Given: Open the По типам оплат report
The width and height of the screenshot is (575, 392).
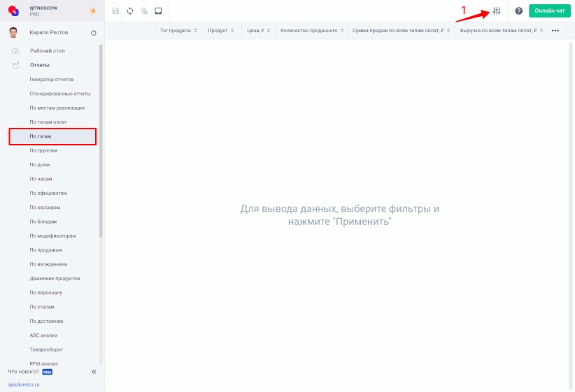Looking at the screenshot, I should [x=48, y=122].
